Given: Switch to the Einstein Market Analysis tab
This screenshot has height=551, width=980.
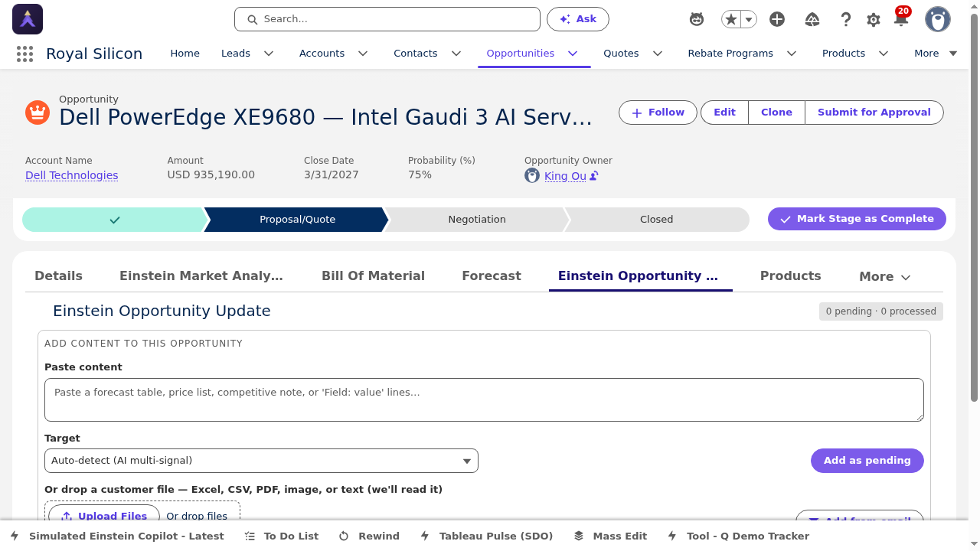Looking at the screenshot, I should point(201,276).
